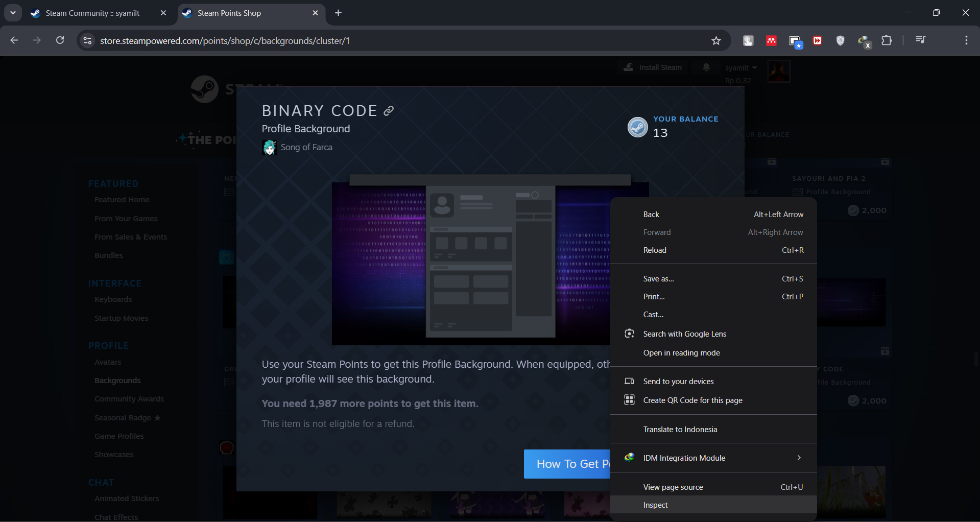View site information icon beside the URL
Image resolution: width=980 pixels, height=522 pixels.
(x=88, y=41)
